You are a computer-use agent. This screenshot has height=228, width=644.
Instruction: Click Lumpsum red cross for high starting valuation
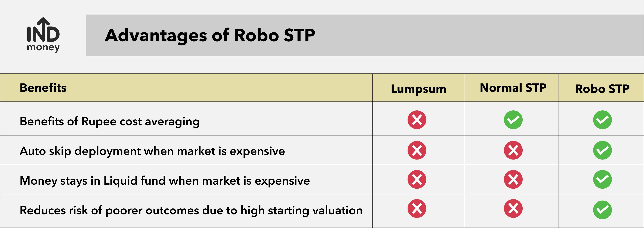[417, 209]
